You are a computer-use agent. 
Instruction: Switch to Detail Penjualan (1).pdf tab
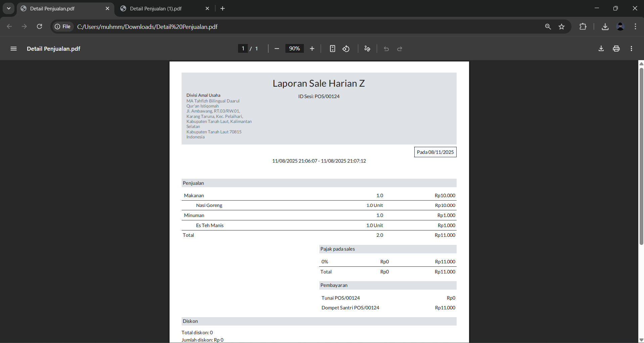click(x=156, y=8)
